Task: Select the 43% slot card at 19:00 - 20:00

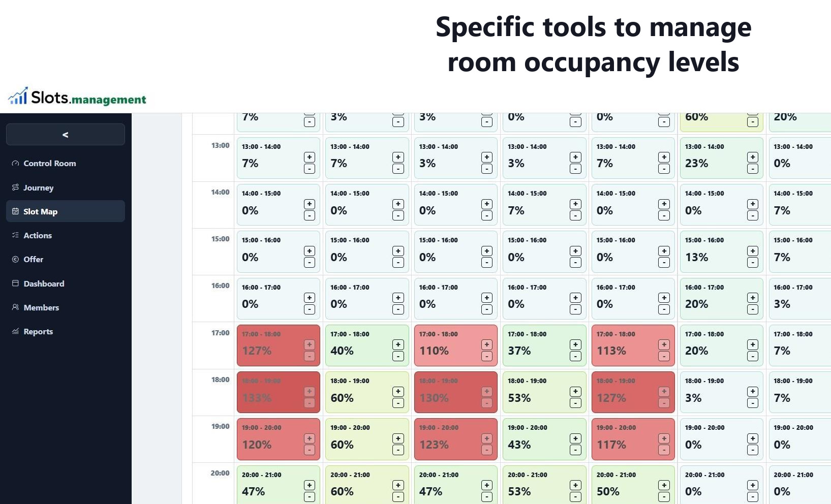Action: coord(544,439)
